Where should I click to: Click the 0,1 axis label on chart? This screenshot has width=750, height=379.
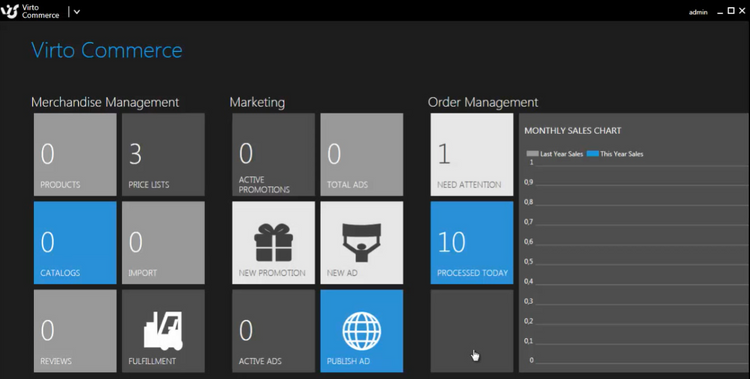pyautogui.click(x=528, y=341)
